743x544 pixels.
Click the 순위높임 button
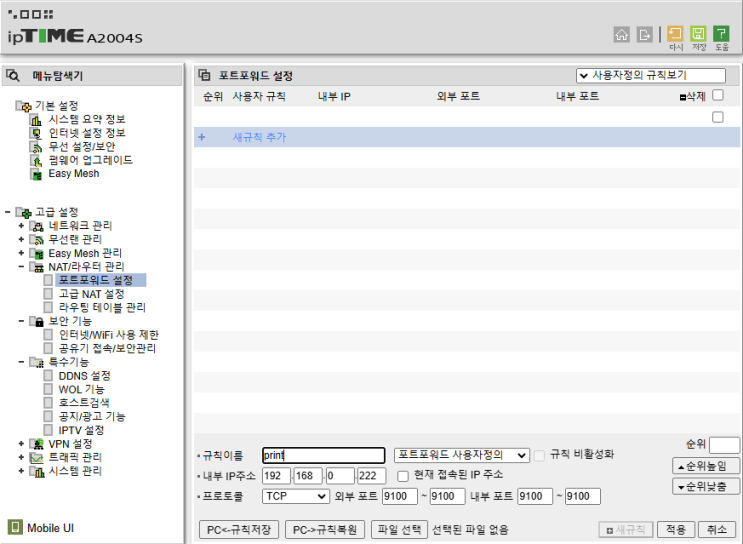pos(706,466)
